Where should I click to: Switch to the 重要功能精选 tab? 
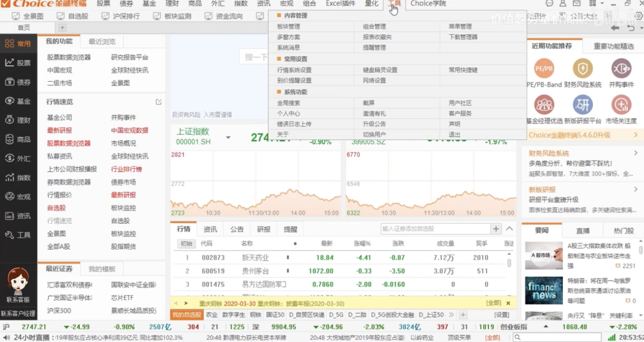click(614, 46)
